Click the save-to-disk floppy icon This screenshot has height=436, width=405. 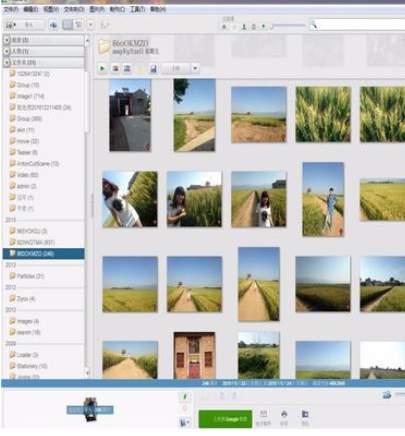153,69
